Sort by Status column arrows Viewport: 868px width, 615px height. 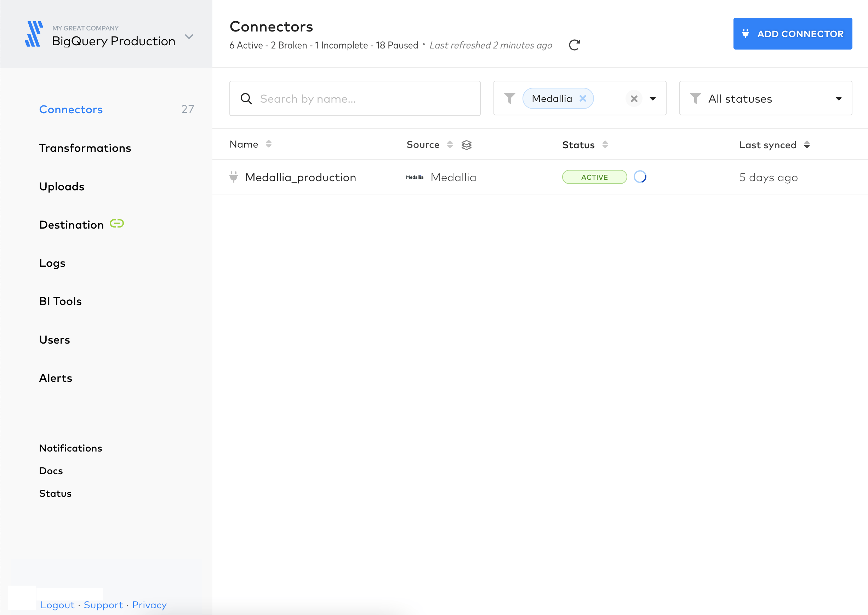[x=605, y=144]
